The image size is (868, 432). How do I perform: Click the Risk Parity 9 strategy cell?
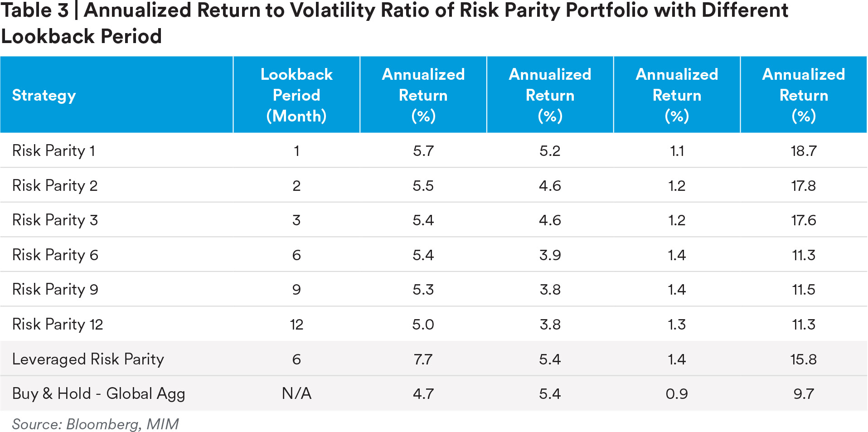tap(55, 289)
